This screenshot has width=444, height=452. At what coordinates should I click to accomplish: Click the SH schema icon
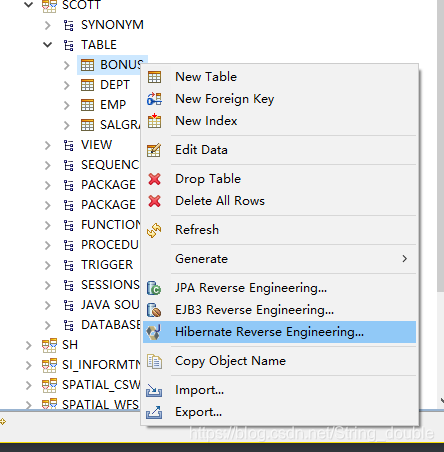point(49,345)
